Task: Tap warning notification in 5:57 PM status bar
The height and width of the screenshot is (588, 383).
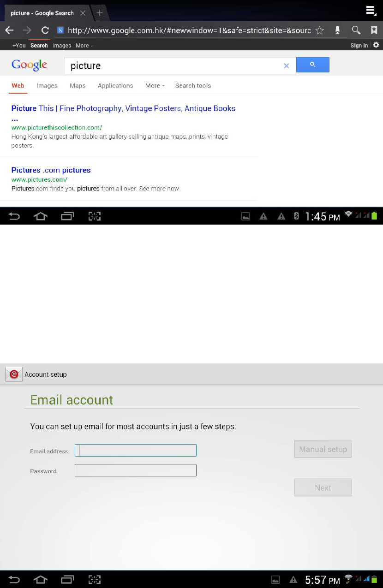Action: pos(293,580)
